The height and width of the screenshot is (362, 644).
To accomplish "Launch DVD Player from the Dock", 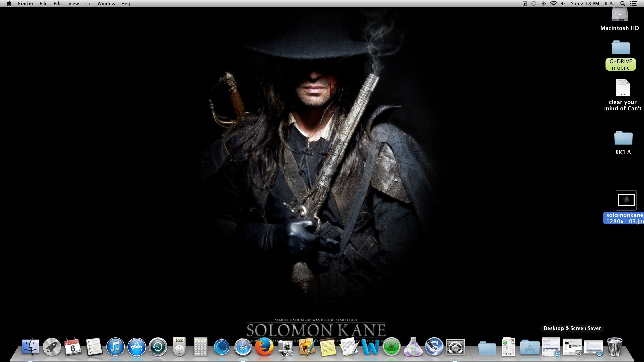I will point(179,347).
